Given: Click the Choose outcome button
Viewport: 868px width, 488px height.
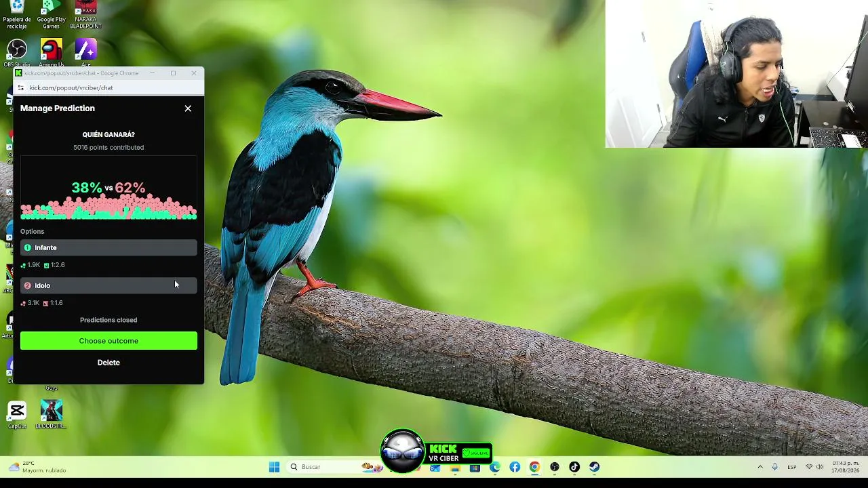Looking at the screenshot, I should click(108, 341).
